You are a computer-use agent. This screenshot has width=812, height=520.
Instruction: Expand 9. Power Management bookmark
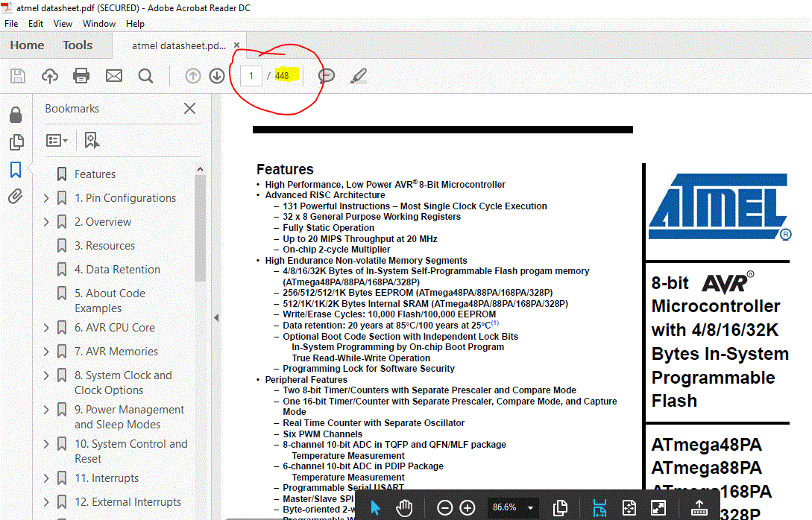pos(46,410)
